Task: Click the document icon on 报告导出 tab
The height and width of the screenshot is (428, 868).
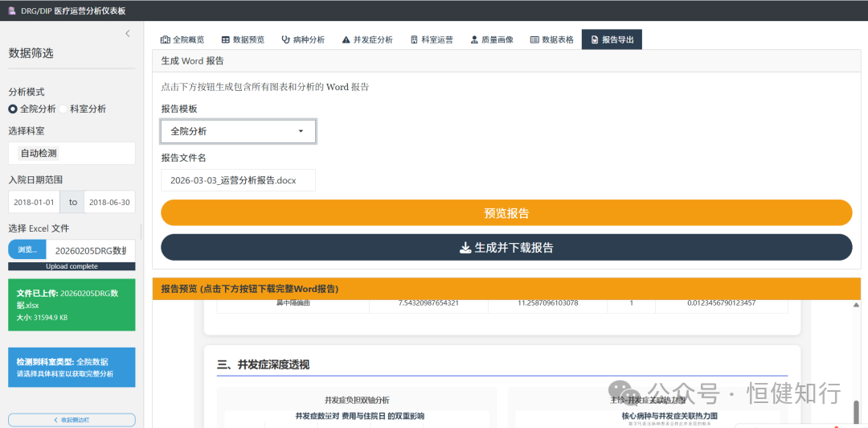Action: pos(595,40)
